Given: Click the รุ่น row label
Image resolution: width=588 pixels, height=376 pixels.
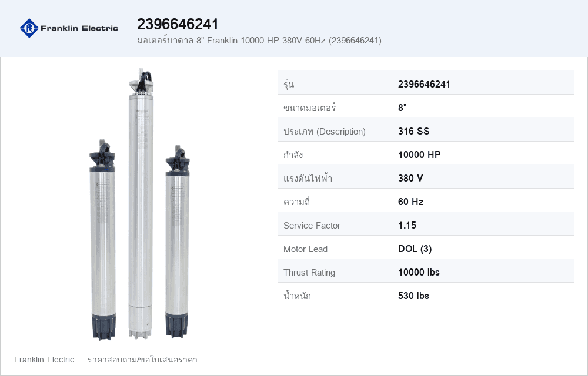Looking at the screenshot, I should (x=289, y=84).
